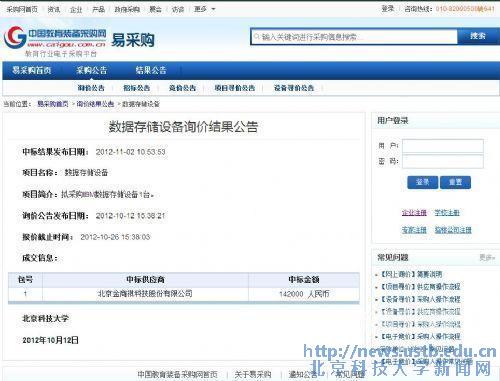Open the 设备寻价公告 sub-menu item
The height and width of the screenshot is (381, 500).
tap(294, 88)
